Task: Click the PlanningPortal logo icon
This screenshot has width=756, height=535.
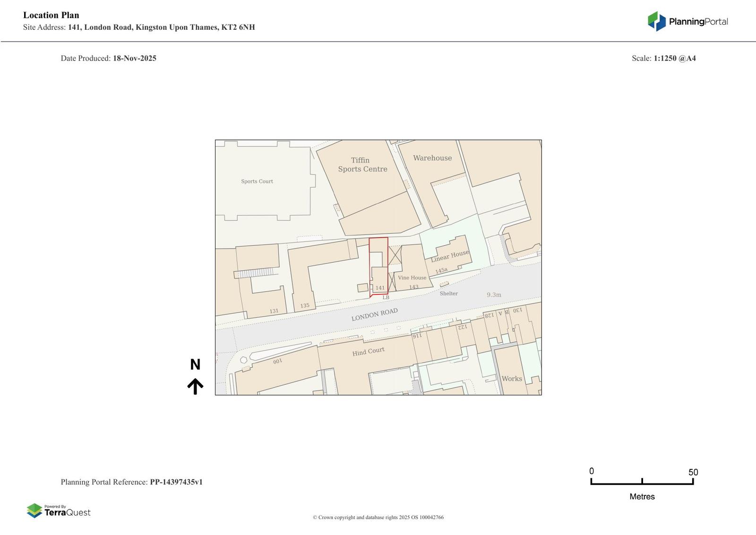Action: [x=656, y=21]
